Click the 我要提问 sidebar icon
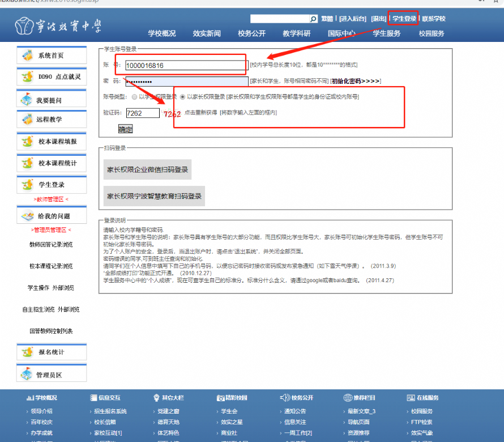504x442 pixels. 27,100
